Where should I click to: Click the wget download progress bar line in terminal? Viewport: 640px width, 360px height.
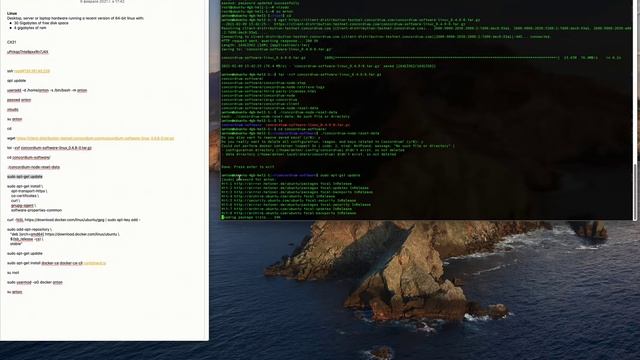pos(421,58)
